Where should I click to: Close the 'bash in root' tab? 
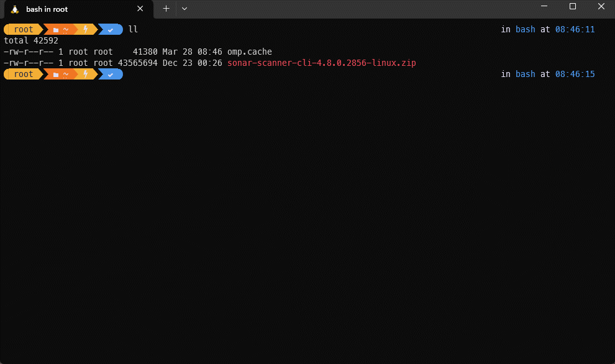point(140,9)
